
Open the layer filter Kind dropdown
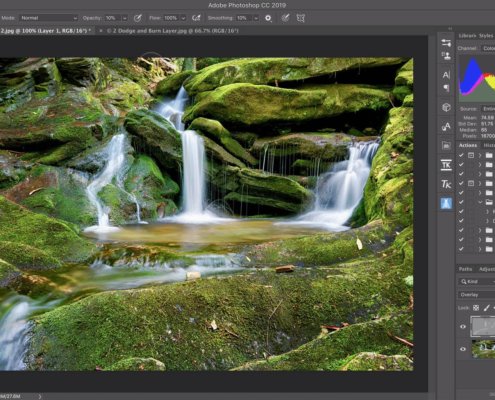point(477,282)
